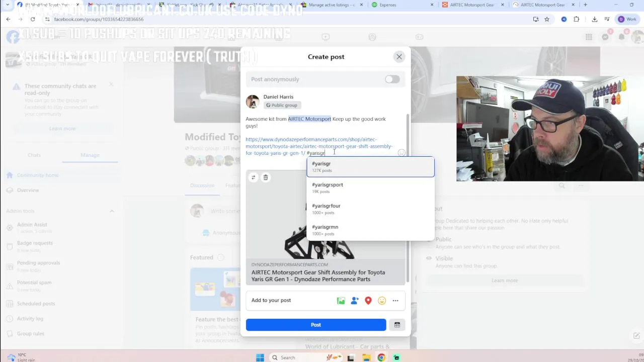
Task: Add a photo or video to the post
Action: click(341, 301)
